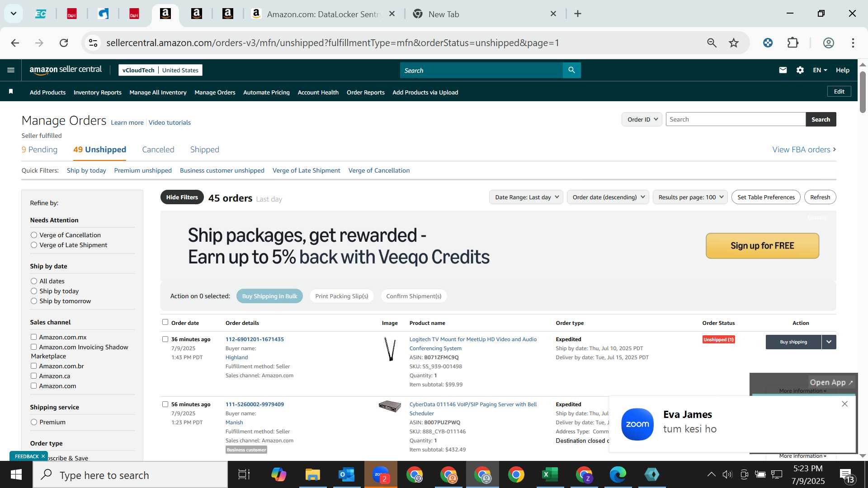The image size is (868, 488).
Task: Open the Order date (descending) sort dropdown
Action: coord(608,197)
